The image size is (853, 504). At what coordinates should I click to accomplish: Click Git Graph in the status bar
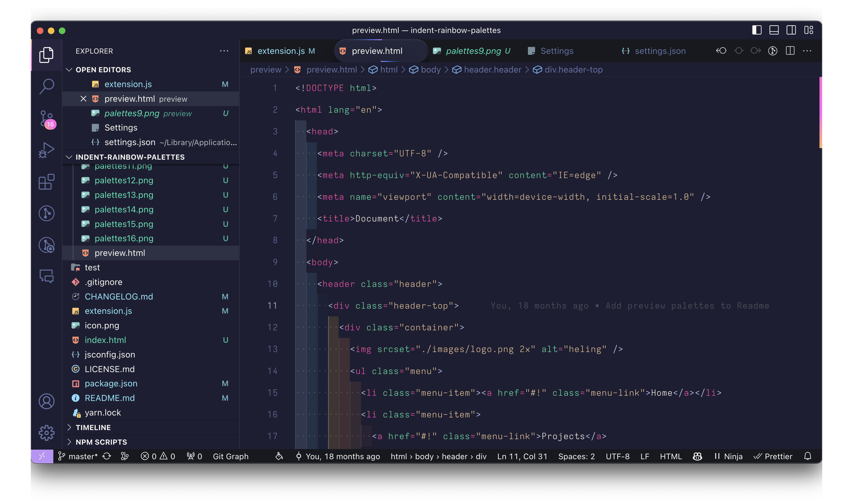(x=231, y=456)
